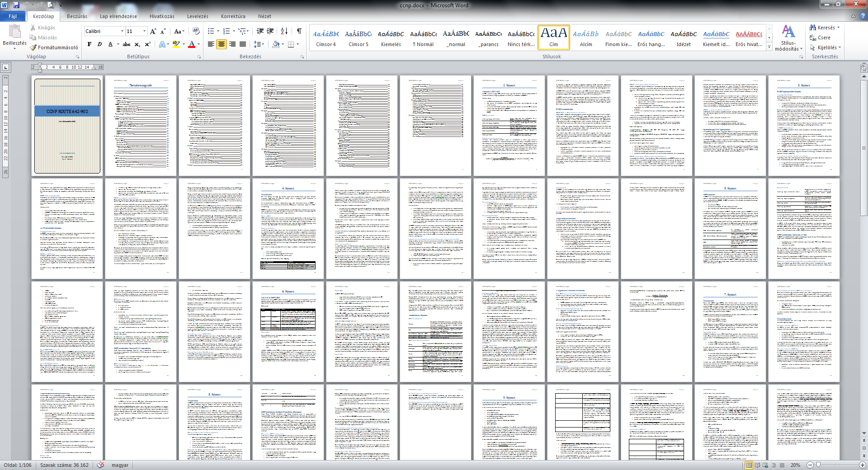868x470 pixels.
Task: Open the Change Case Aa dropdown
Action: [x=179, y=31]
